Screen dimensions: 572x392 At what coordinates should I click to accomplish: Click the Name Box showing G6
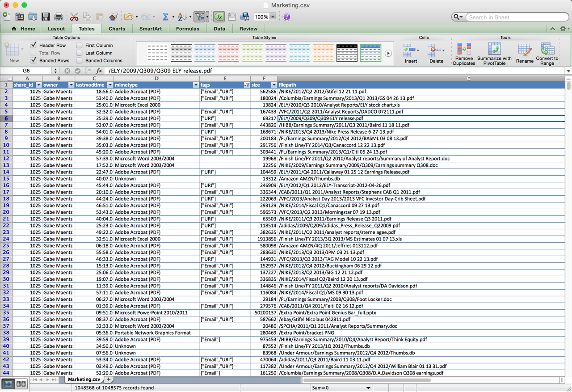coord(26,71)
